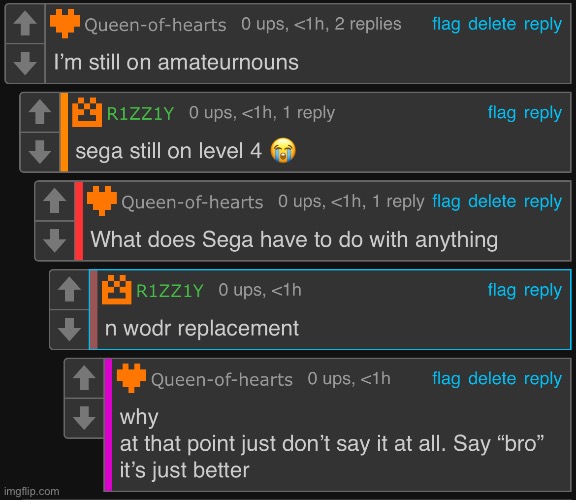The height and width of the screenshot is (500, 576).
Task: Downvote the "n wodr replacement" comment
Action: 69,329
